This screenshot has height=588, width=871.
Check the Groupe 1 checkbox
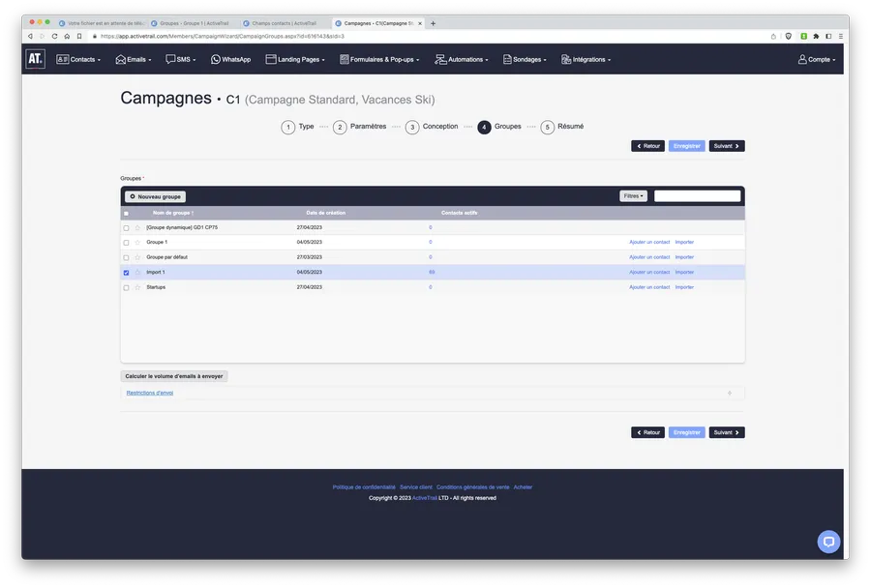point(126,243)
